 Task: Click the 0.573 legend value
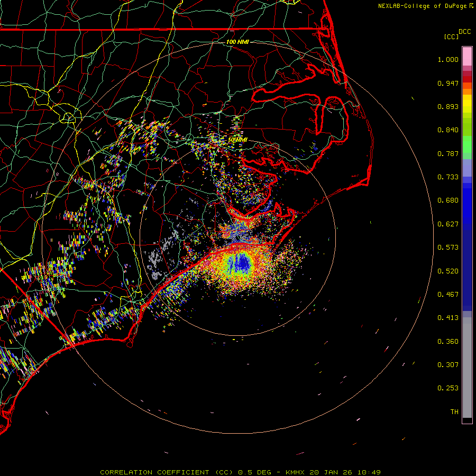(448, 248)
